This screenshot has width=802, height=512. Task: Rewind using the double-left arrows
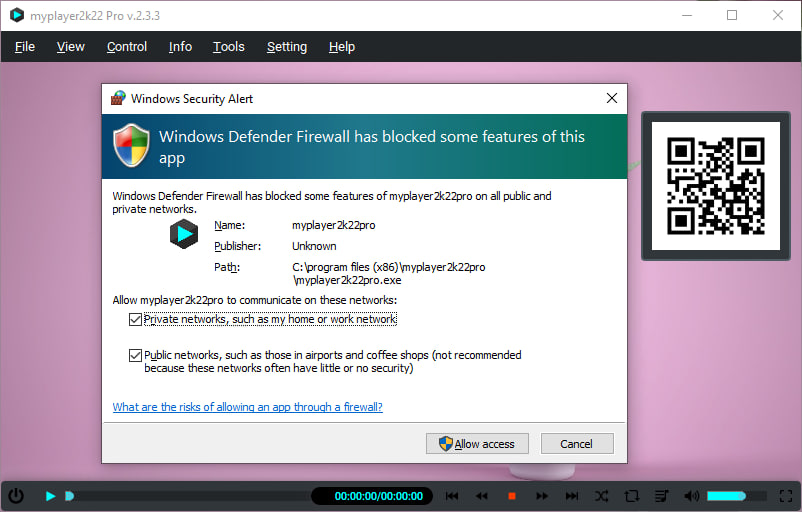481,496
